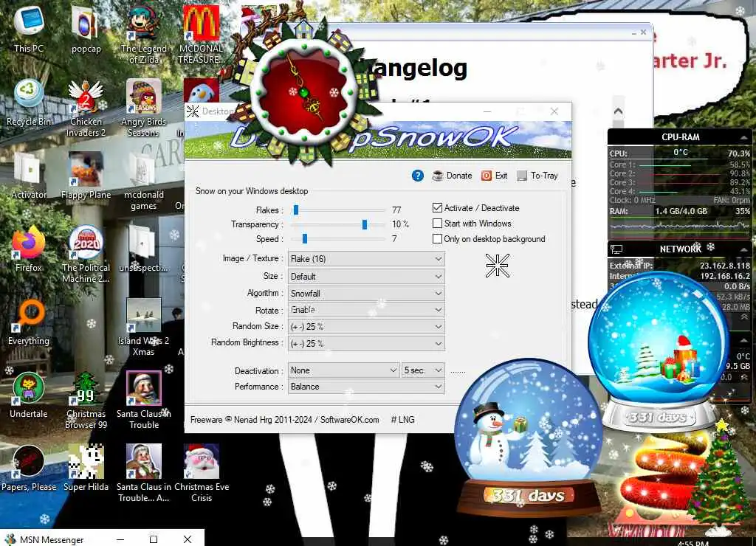Click the blue help question mark icon

(418, 176)
